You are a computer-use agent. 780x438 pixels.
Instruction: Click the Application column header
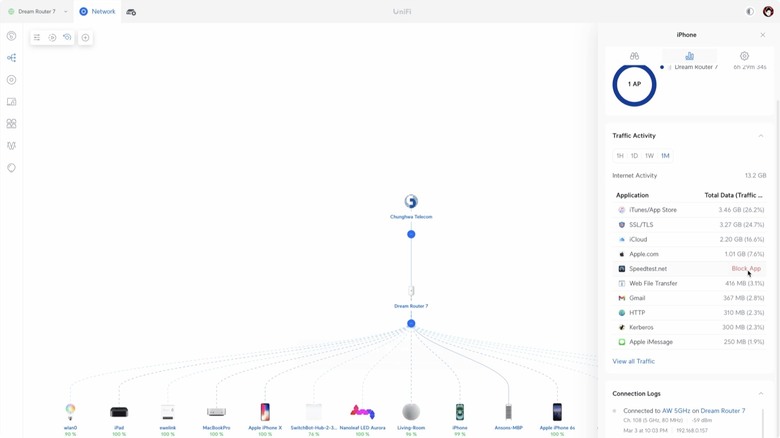[632, 195]
